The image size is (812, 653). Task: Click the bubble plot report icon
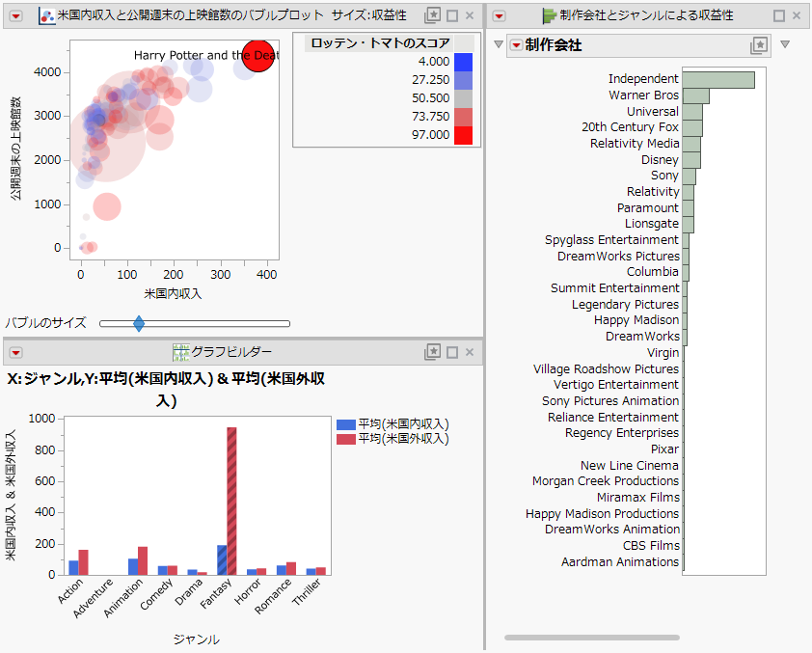point(46,16)
